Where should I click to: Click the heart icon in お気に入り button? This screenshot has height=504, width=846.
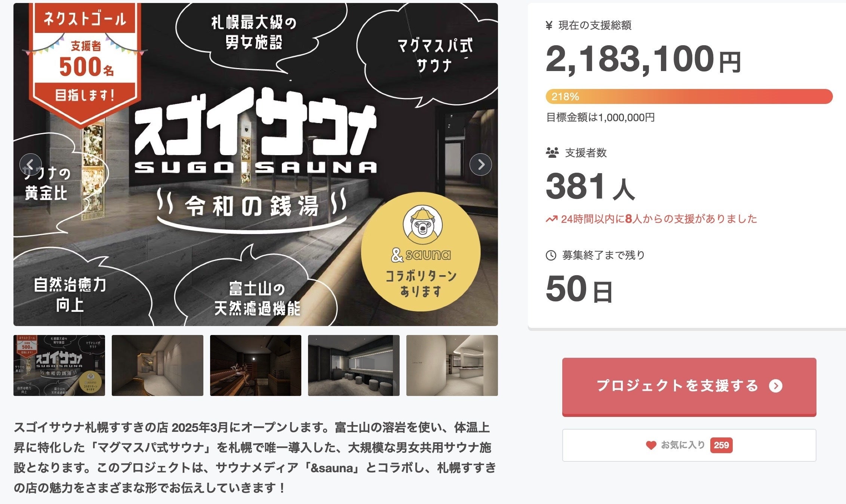click(651, 445)
